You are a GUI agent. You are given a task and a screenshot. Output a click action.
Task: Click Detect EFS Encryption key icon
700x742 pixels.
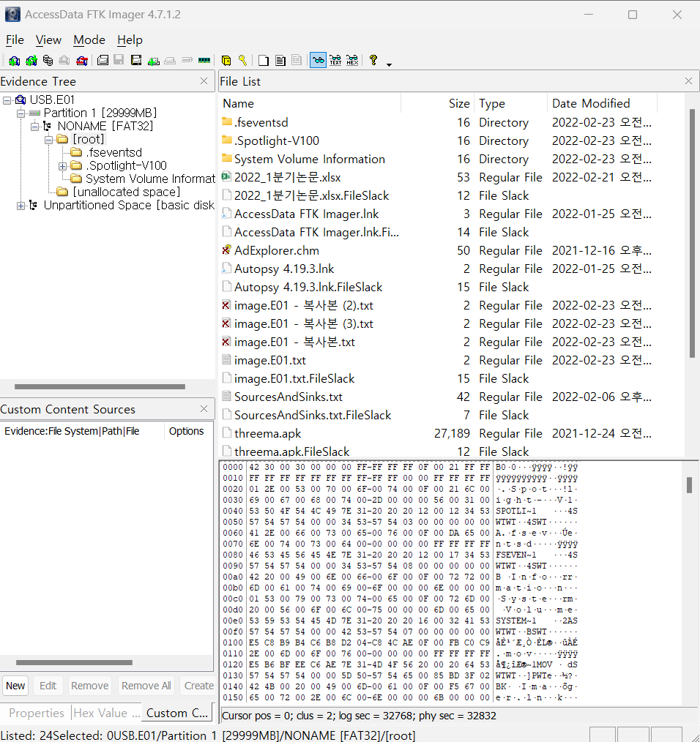(242, 60)
